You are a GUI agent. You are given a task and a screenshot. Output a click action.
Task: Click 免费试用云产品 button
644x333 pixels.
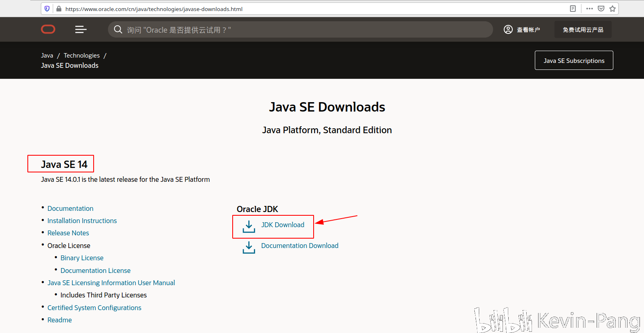click(583, 29)
